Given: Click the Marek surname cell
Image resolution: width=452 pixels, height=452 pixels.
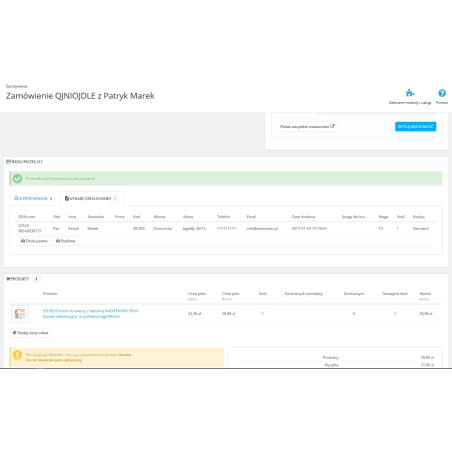Looking at the screenshot, I should pyautogui.click(x=93, y=229).
